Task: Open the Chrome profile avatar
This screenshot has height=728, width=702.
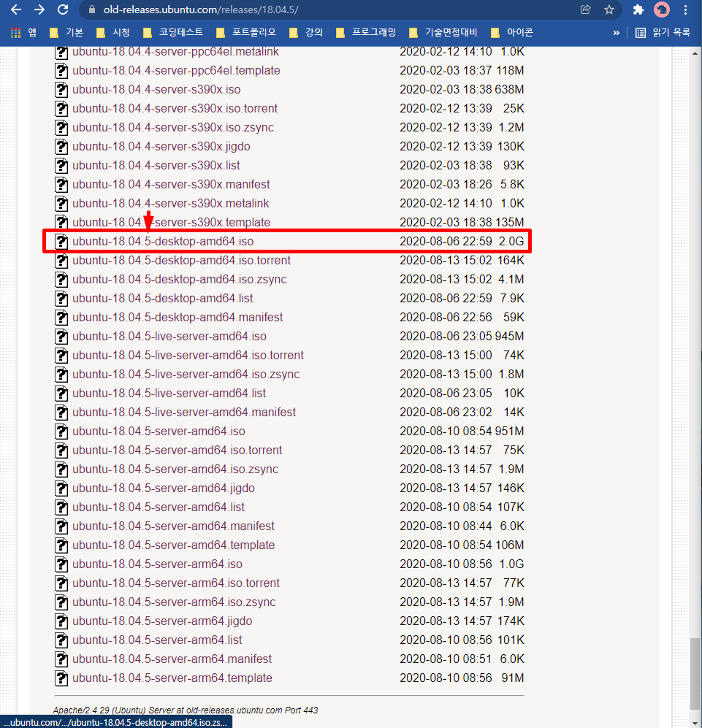Action: click(x=662, y=9)
